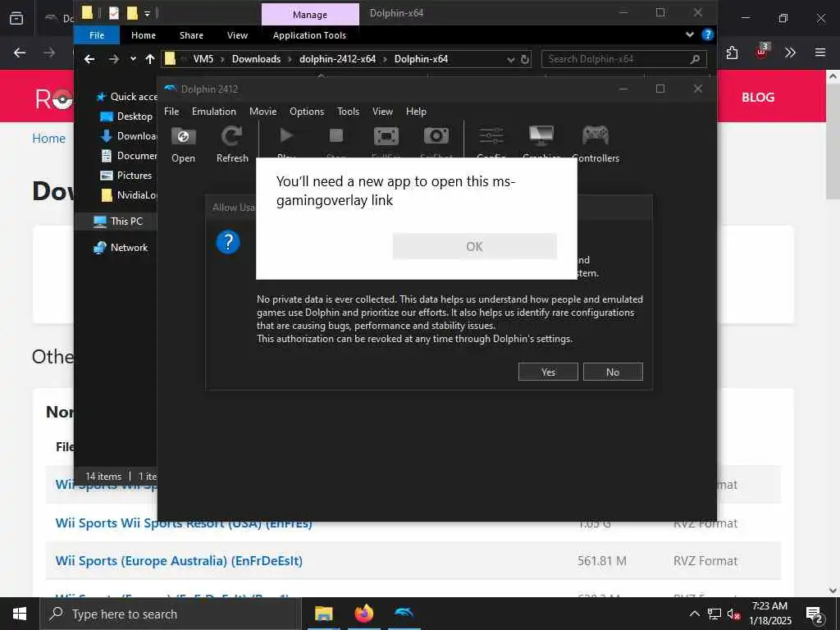Click the Explorer File ribbon button
This screenshot has width=840, height=630.
[x=97, y=35]
